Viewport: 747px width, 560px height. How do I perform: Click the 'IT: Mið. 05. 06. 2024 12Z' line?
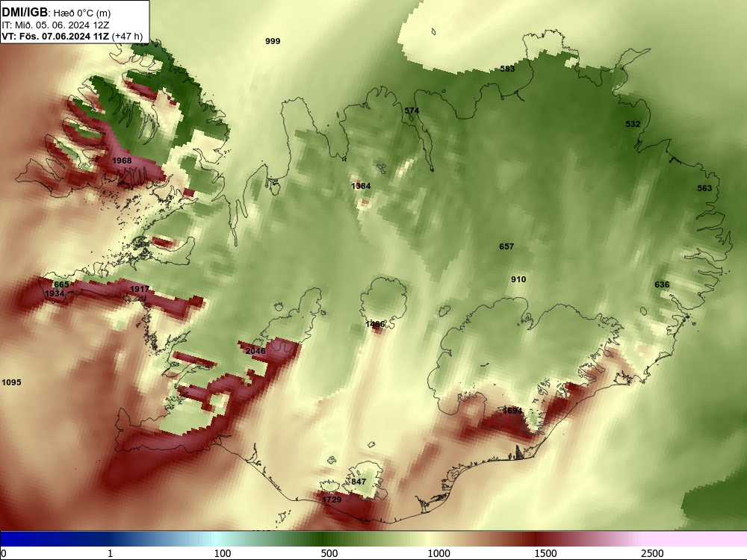(x=55, y=25)
